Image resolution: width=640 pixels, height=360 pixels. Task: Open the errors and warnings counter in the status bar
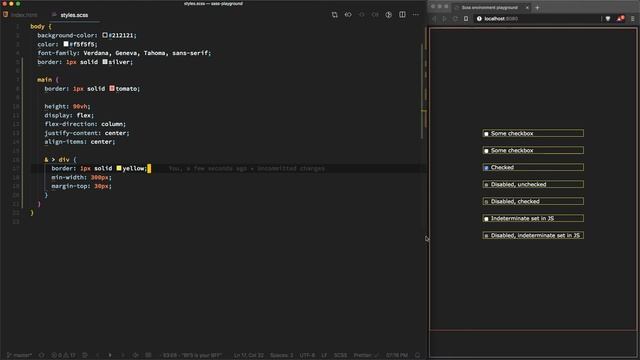pyautogui.click(x=63, y=355)
